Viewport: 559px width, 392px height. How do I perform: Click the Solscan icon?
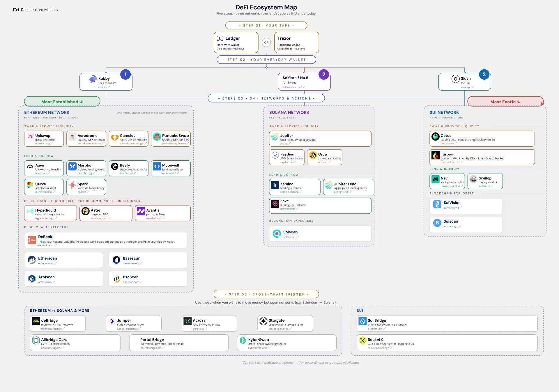[x=277, y=233]
